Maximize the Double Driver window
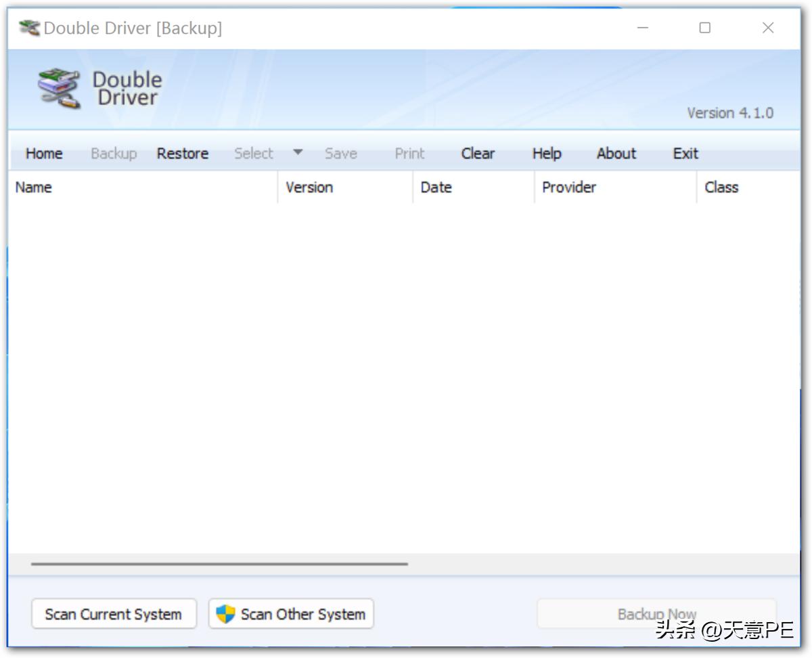The width and height of the screenshot is (812, 658). point(705,28)
